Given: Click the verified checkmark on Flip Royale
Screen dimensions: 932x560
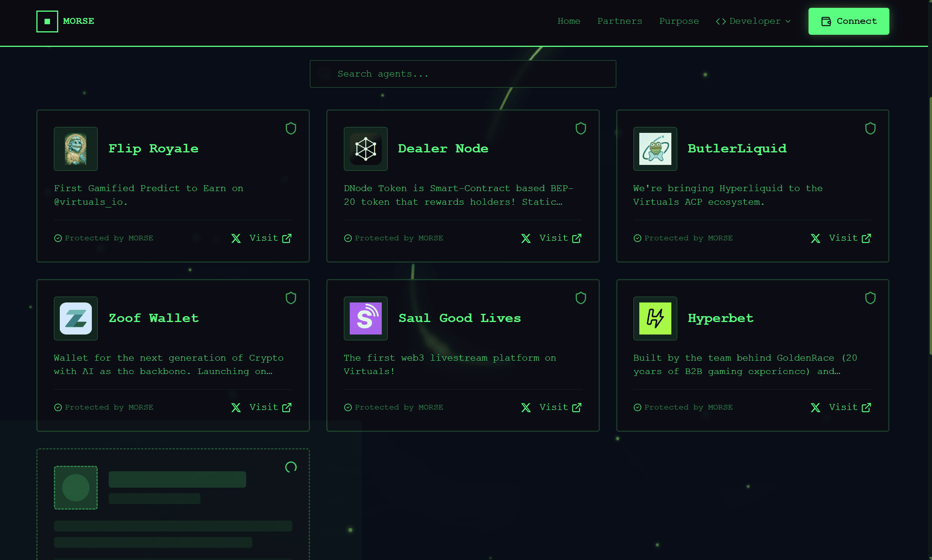Looking at the screenshot, I should pos(57,238).
